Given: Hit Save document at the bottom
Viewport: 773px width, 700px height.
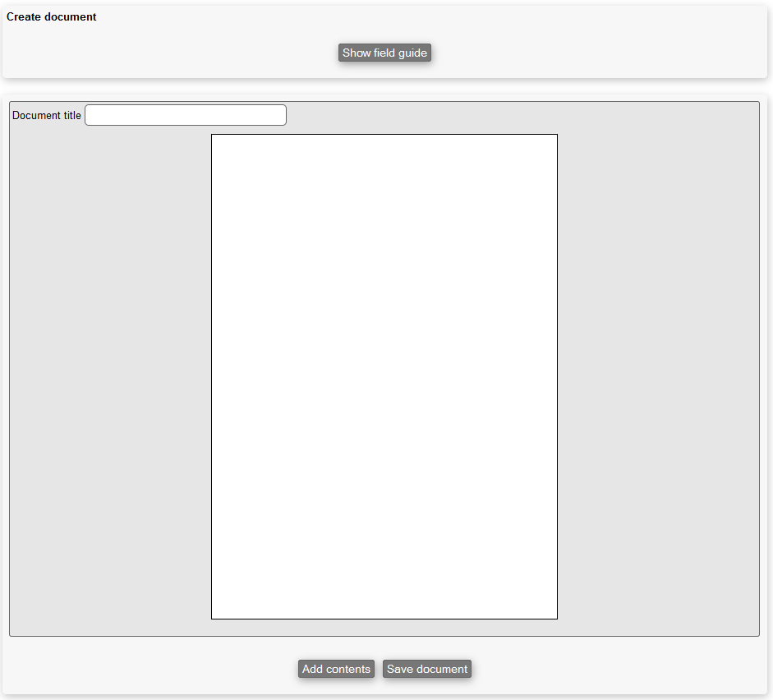Looking at the screenshot, I should [x=427, y=669].
